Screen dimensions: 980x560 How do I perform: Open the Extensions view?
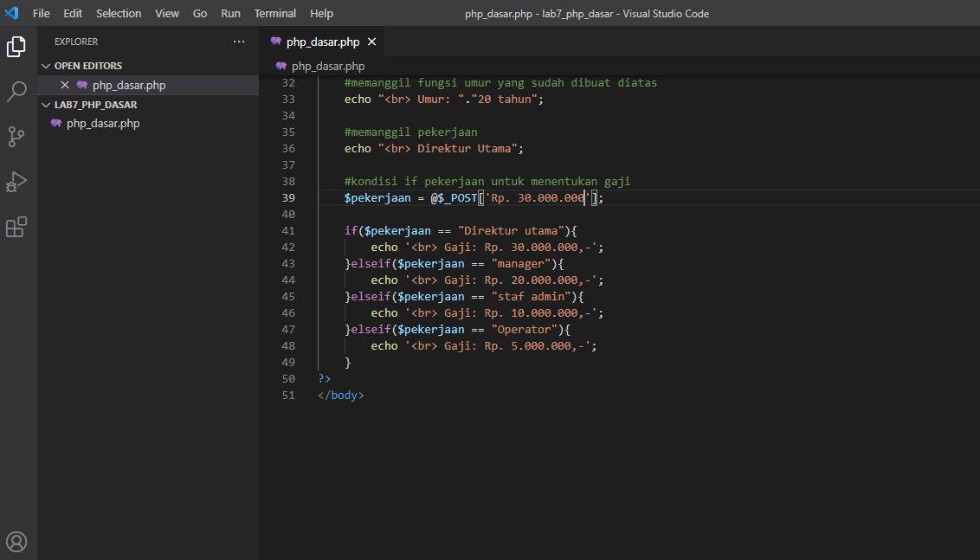16,227
